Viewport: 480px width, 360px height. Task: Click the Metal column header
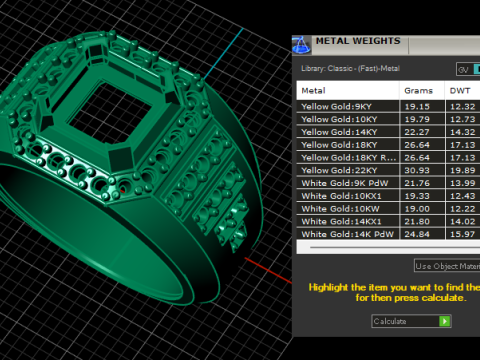348,91
